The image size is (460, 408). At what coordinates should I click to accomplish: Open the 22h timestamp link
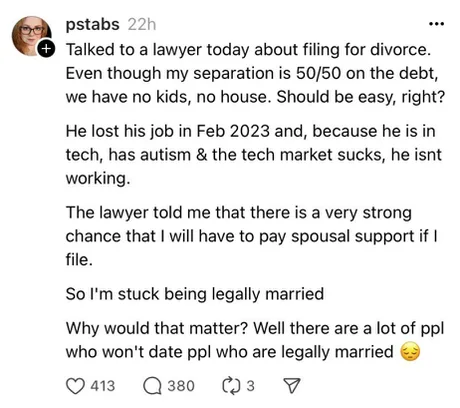click(142, 24)
